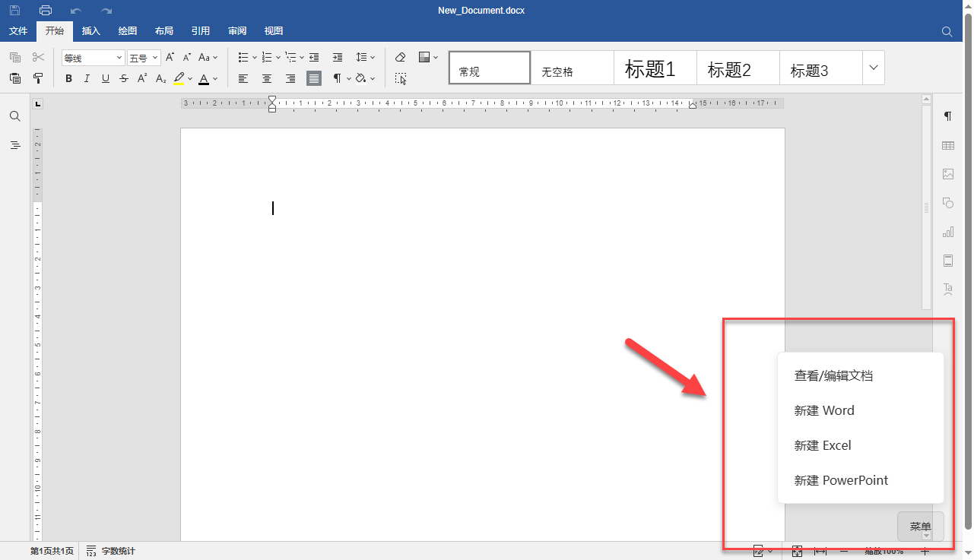Click the clear formatting eraser icon
The image size is (974, 560).
[401, 57]
